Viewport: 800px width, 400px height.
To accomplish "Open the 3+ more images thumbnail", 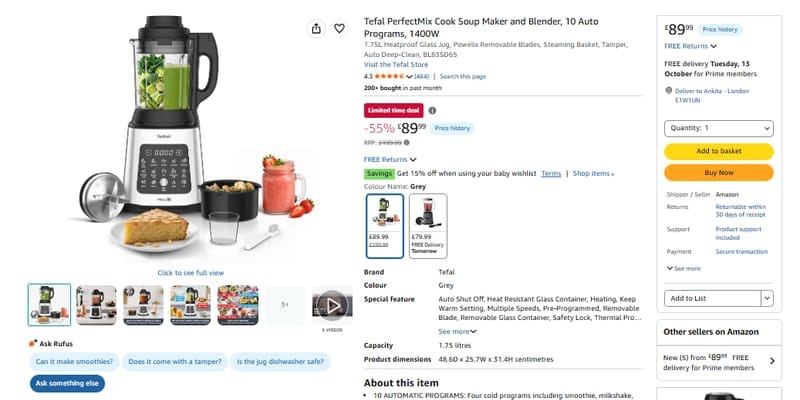I will pyautogui.click(x=285, y=305).
